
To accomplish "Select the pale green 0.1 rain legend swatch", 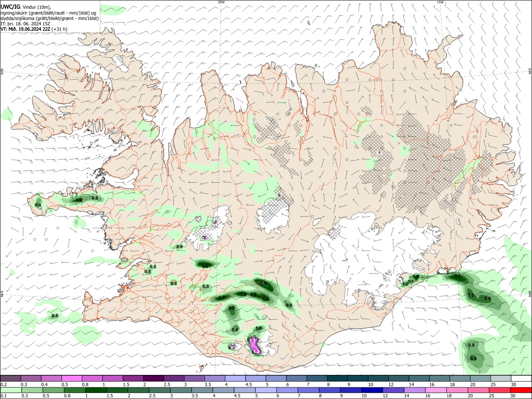I will click(x=10, y=390).
